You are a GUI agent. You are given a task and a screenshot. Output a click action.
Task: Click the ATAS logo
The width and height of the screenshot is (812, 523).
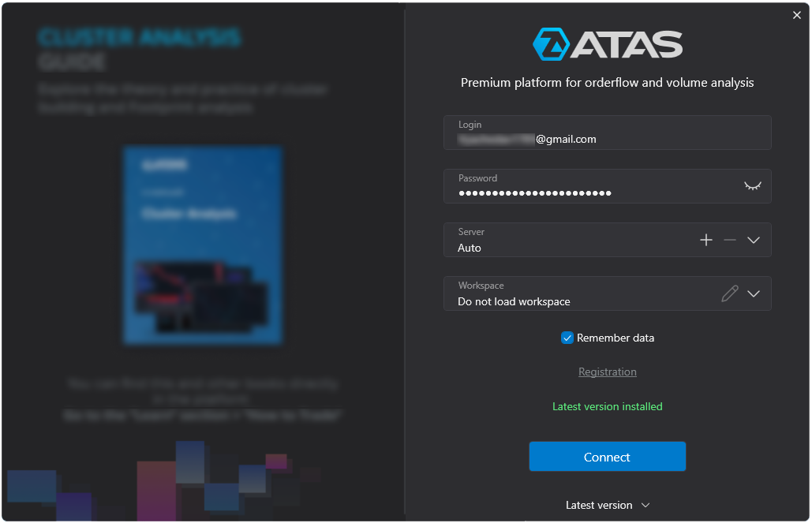pyautogui.click(x=608, y=44)
